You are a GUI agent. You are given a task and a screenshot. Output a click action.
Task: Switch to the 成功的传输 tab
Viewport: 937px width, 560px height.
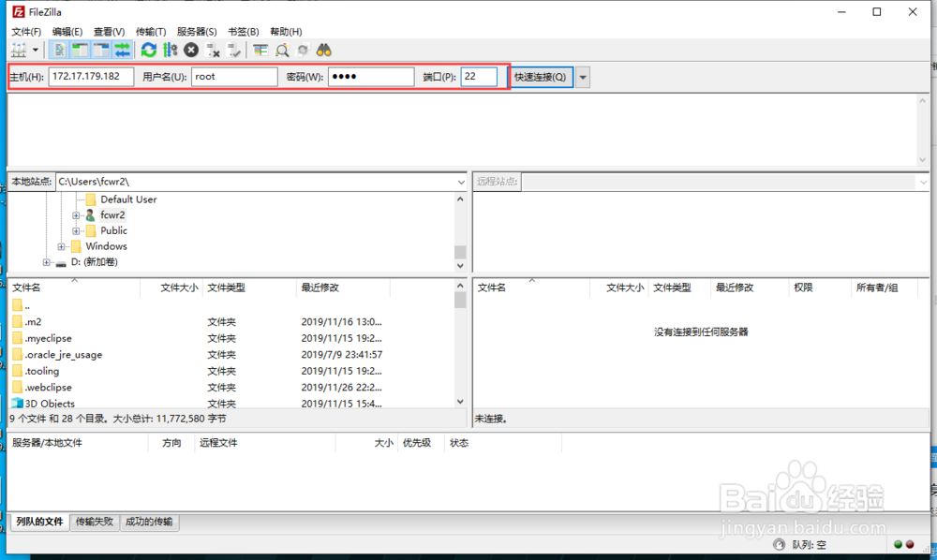pos(149,522)
